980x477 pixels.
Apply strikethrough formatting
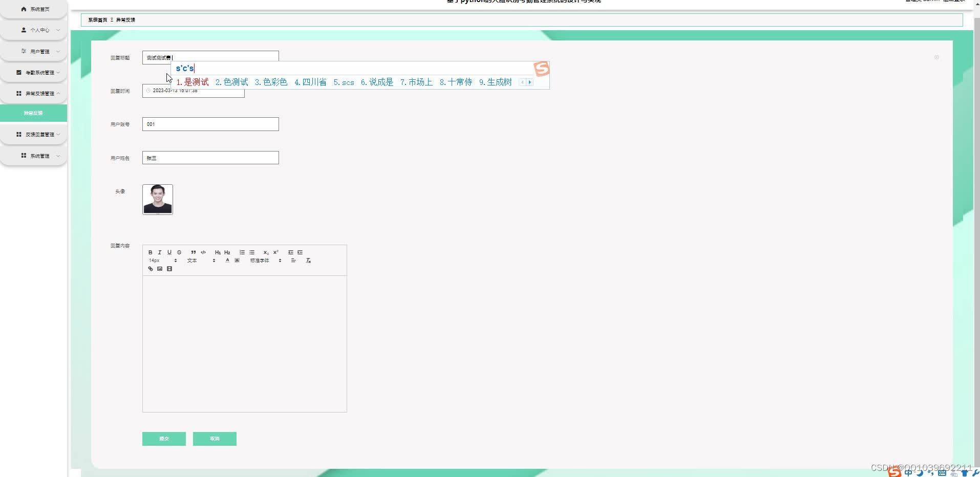coord(179,252)
